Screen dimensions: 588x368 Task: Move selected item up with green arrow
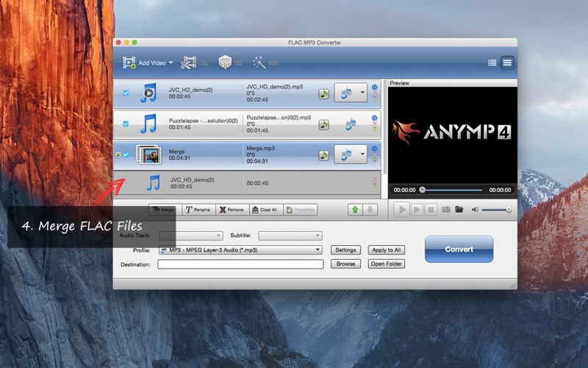click(x=355, y=210)
